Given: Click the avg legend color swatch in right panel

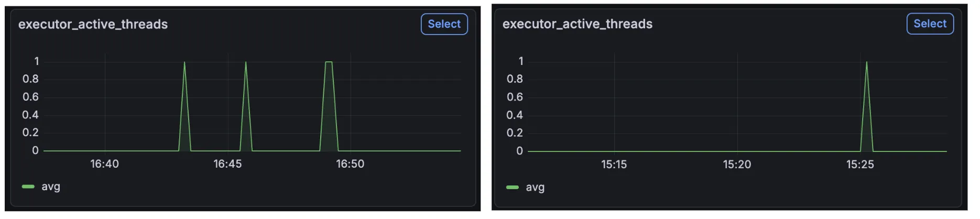Looking at the screenshot, I should [513, 187].
